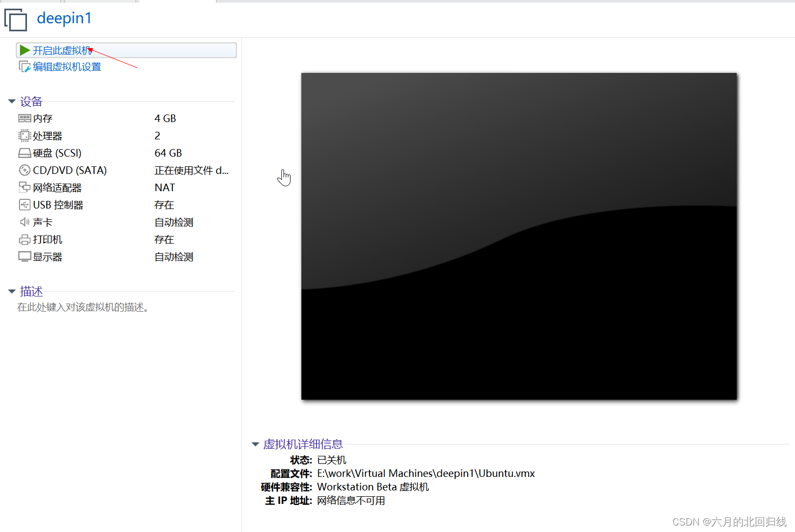Collapse the 描述 section triangle
The width and height of the screenshot is (795, 532).
[12, 292]
